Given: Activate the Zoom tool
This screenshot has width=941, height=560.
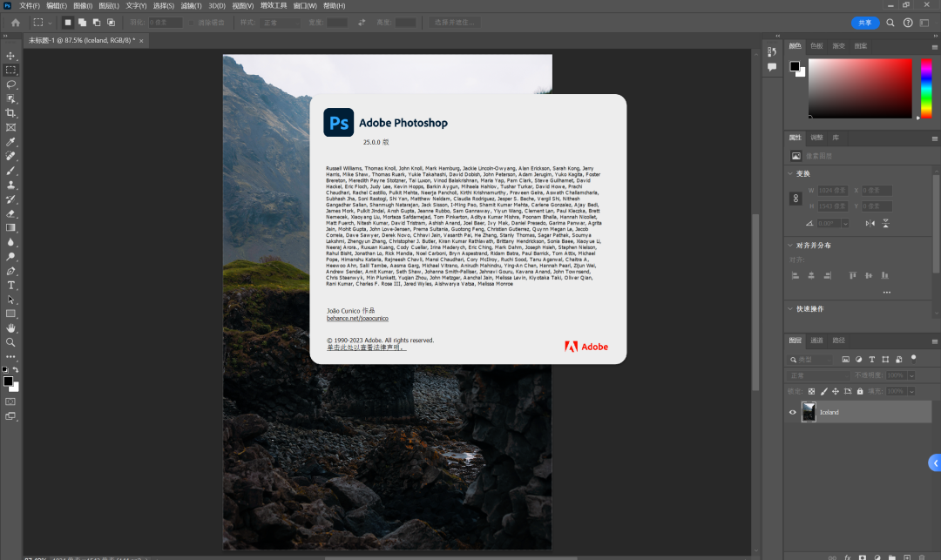Looking at the screenshot, I should coord(10,342).
